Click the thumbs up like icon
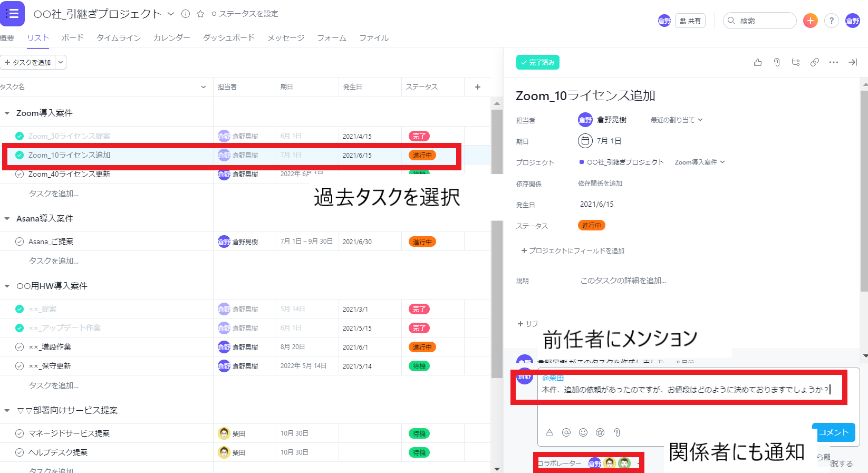 click(758, 62)
